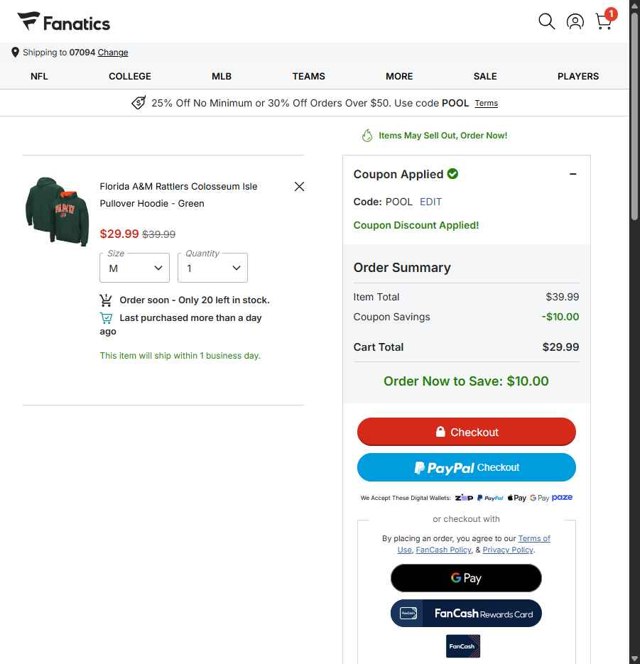640x664 pixels.
Task: Open the Size dropdown
Action: coord(135,268)
